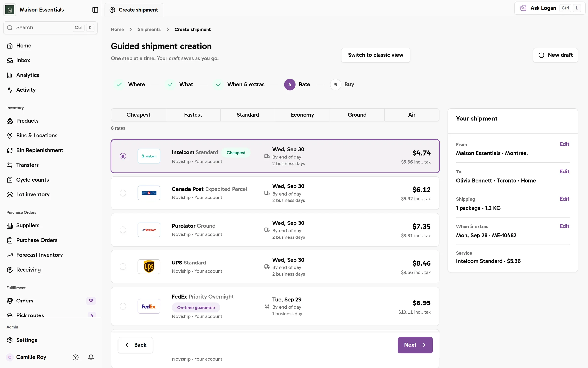Open Orders in Fulfillment
Screen dimensions: 588x368
(24, 301)
